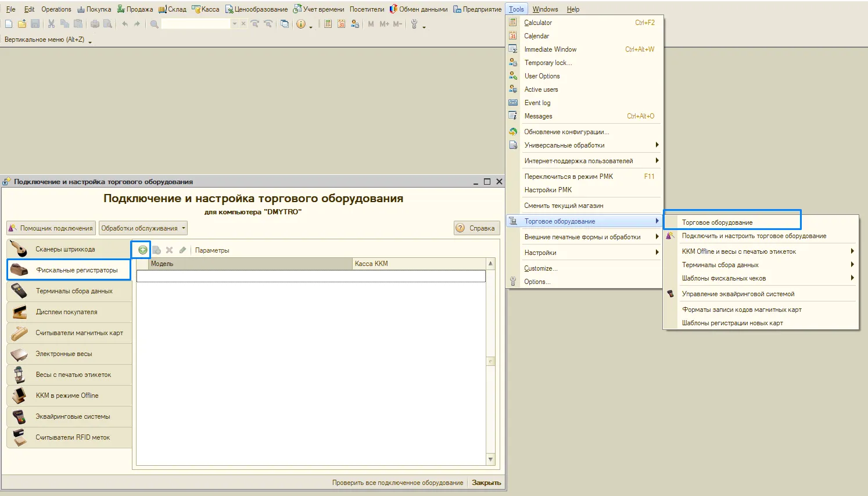Click the green add equipment icon

[x=142, y=250]
